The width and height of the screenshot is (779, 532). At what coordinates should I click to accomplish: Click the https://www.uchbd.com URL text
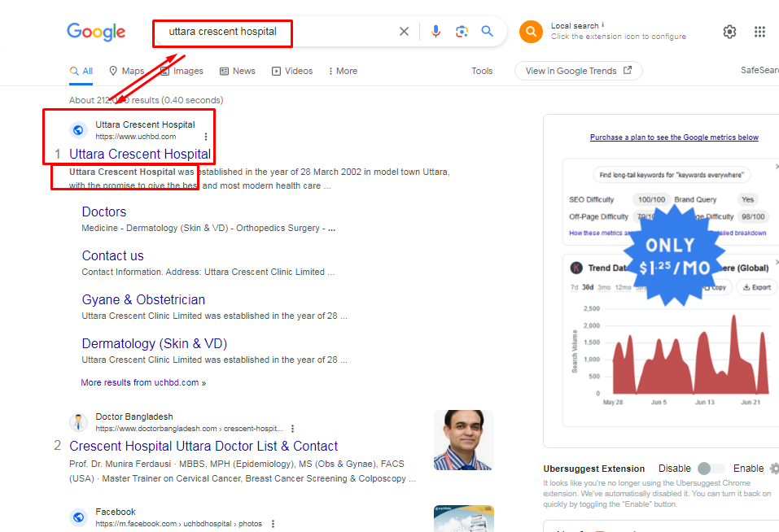coord(136,137)
